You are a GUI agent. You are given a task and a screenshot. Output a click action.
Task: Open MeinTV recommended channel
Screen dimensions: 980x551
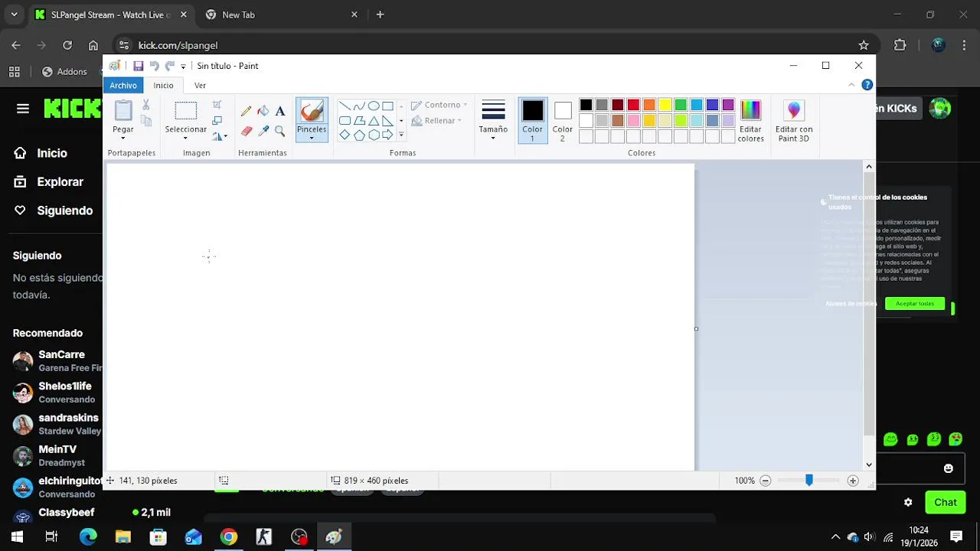(x=57, y=455)
